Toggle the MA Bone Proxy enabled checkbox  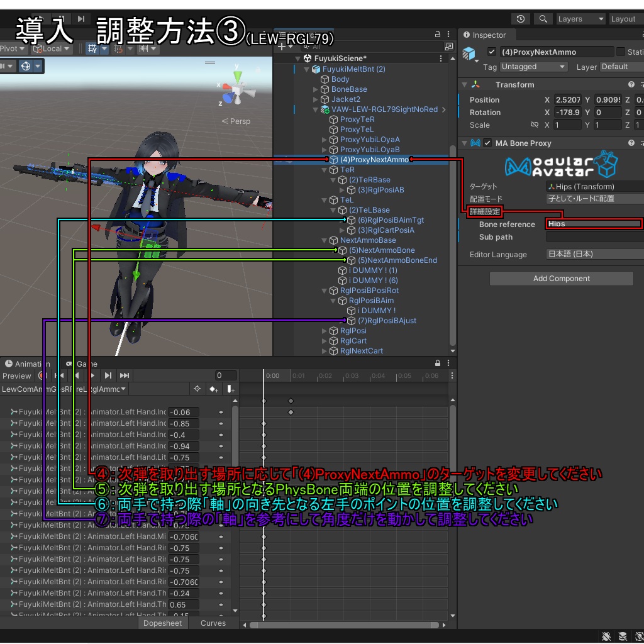(x=487, y=143)
